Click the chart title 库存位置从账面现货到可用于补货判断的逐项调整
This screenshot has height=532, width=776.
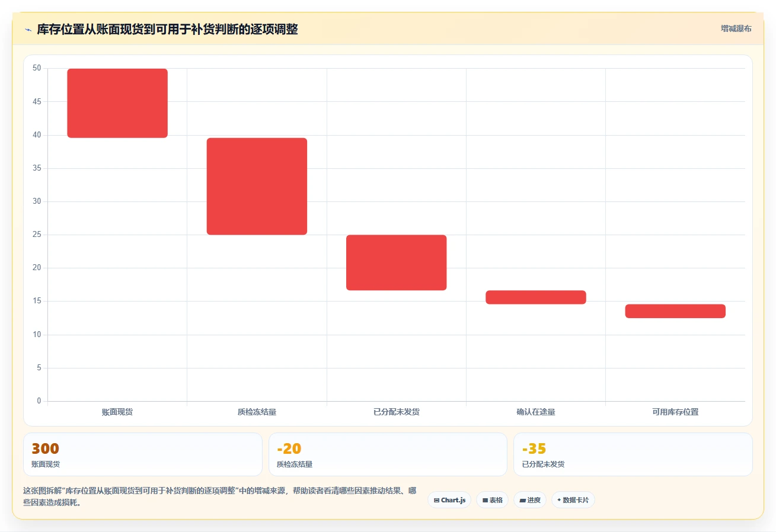click(167, 29)
